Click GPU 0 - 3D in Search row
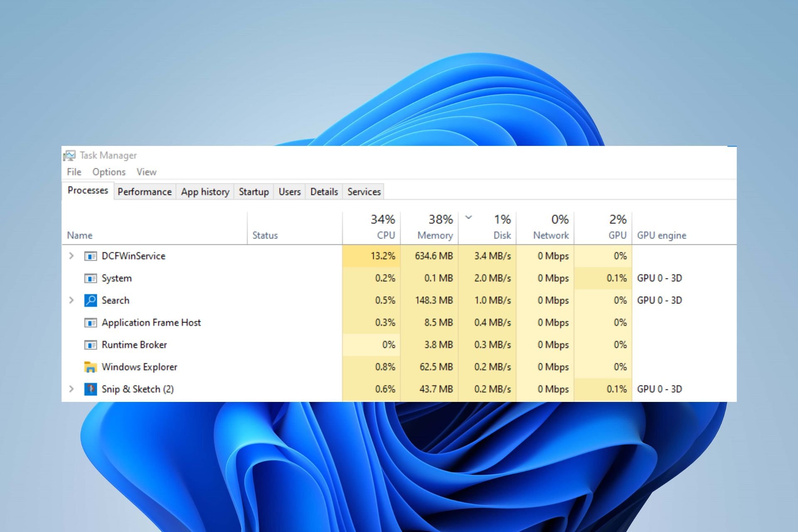 click(x=660, y=300)
